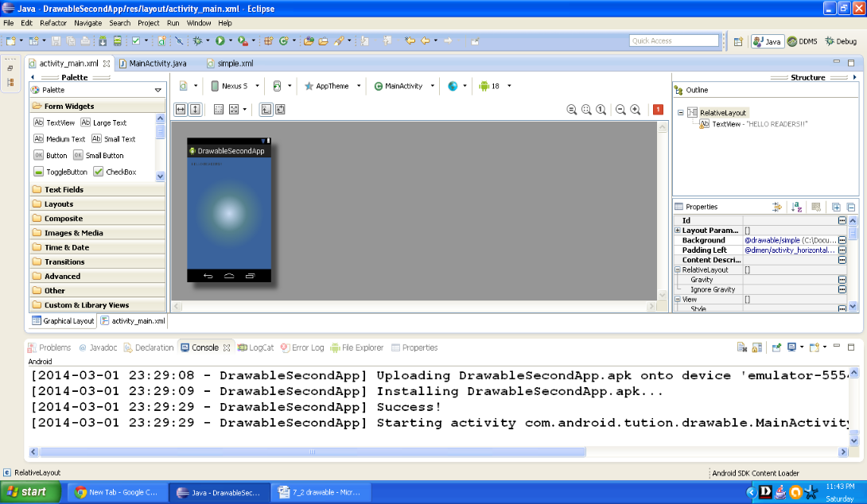Click the Pin Console icon

point(776,347)
